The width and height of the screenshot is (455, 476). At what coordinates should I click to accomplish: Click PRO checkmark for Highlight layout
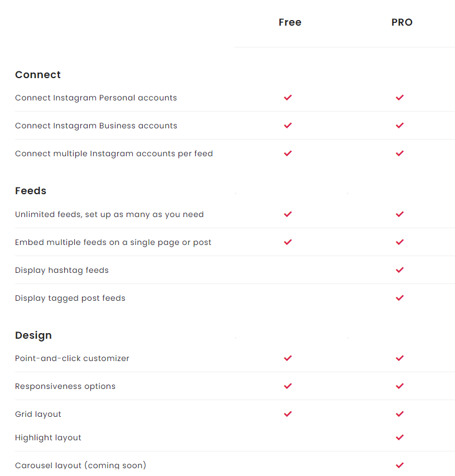tap(400, 437)
